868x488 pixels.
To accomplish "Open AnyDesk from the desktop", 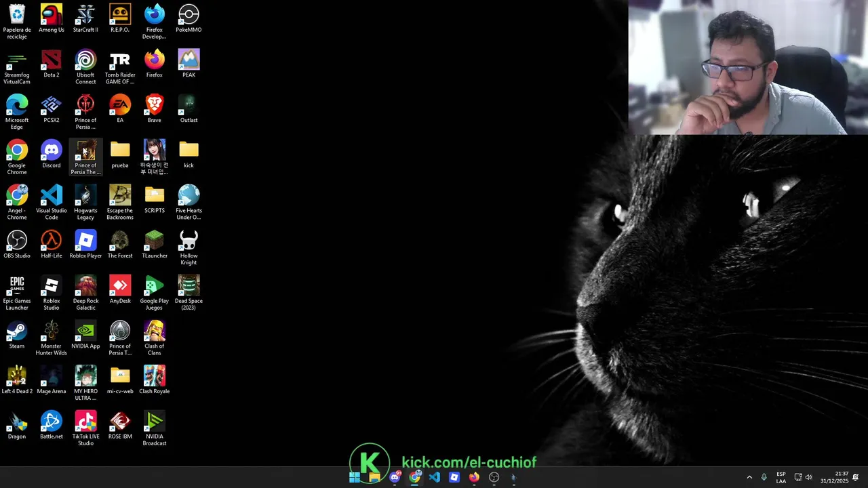I will pos(120,290).
